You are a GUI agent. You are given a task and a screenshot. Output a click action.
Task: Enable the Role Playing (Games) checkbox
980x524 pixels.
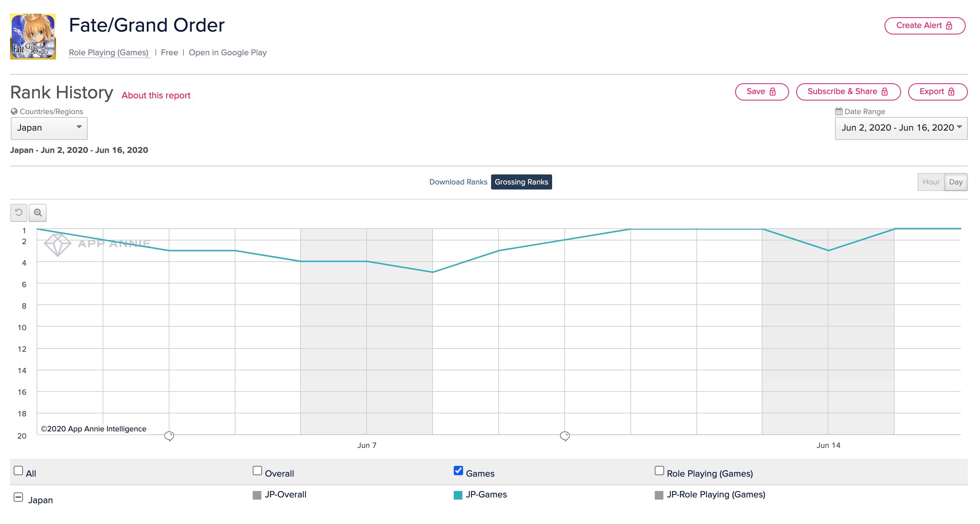coord(659,471)
